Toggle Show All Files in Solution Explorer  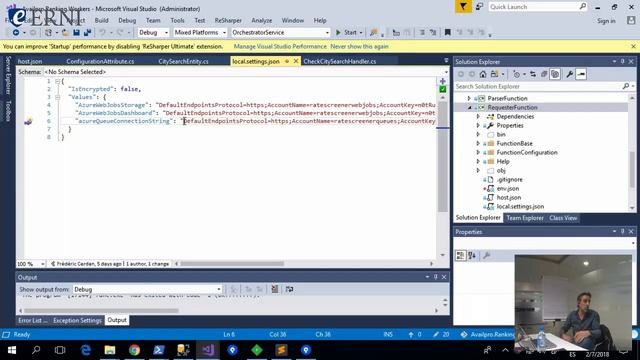555,74
